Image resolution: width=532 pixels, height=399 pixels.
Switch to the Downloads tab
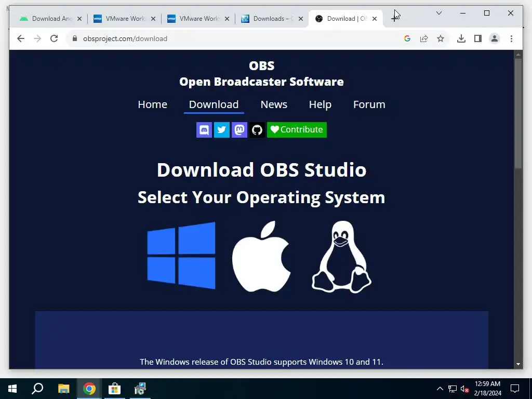[272, 19]
